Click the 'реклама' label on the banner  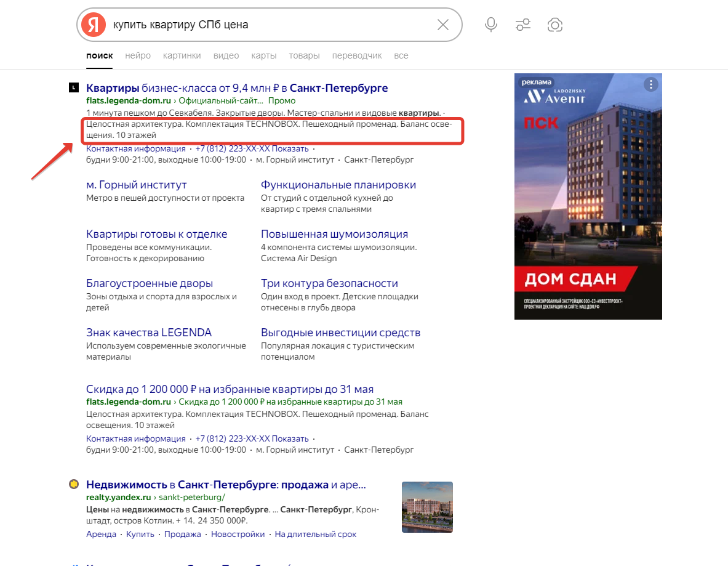(x=537, y=83)
